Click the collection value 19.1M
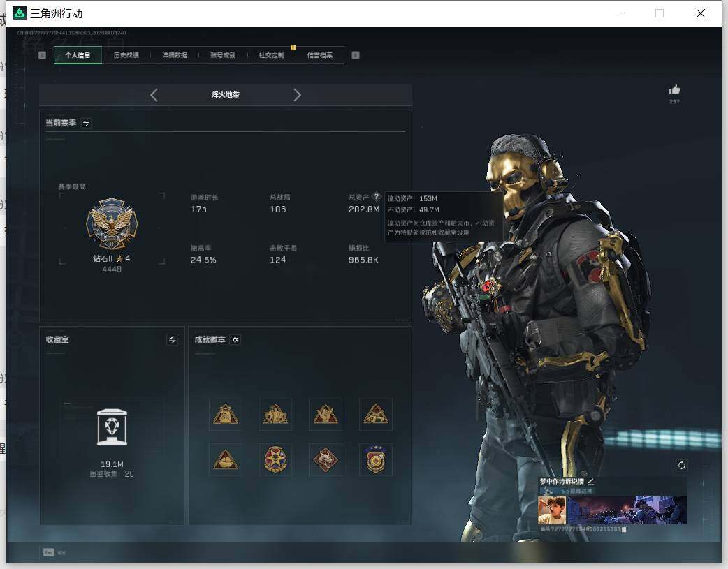Screen dimensions: 728x569 tap(112, 464)
